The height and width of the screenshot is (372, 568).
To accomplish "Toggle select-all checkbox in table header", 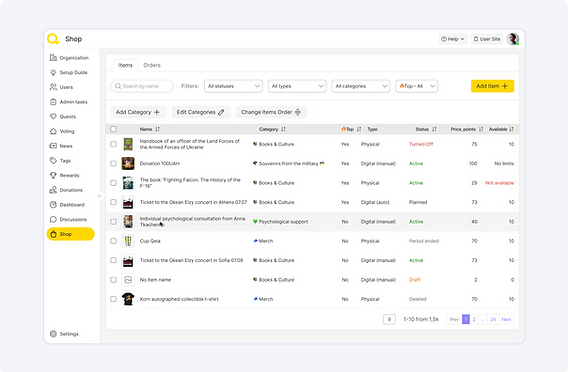I will pyautogui.click(x=113, y=129).
